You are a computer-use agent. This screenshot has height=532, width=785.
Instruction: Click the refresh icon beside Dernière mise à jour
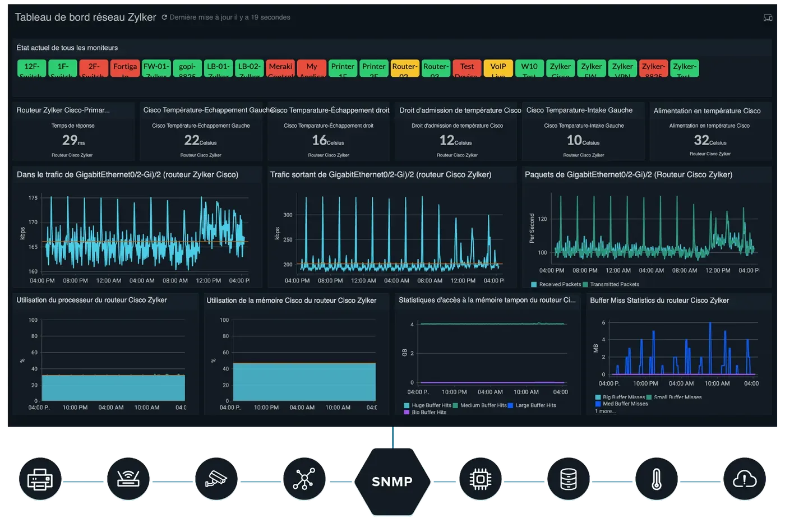[164, 17]
